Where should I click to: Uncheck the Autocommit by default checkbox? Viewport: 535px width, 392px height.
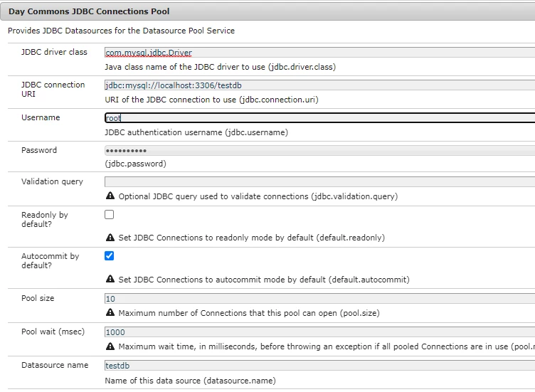[x=110, y=256]
